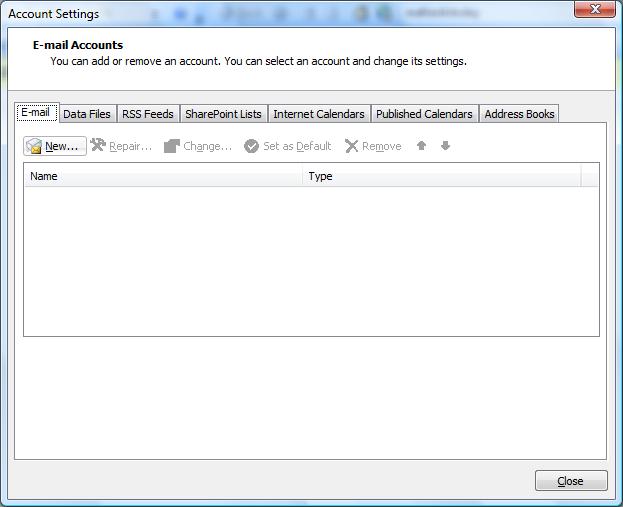Open the Data Files tab

pos(87,114)
